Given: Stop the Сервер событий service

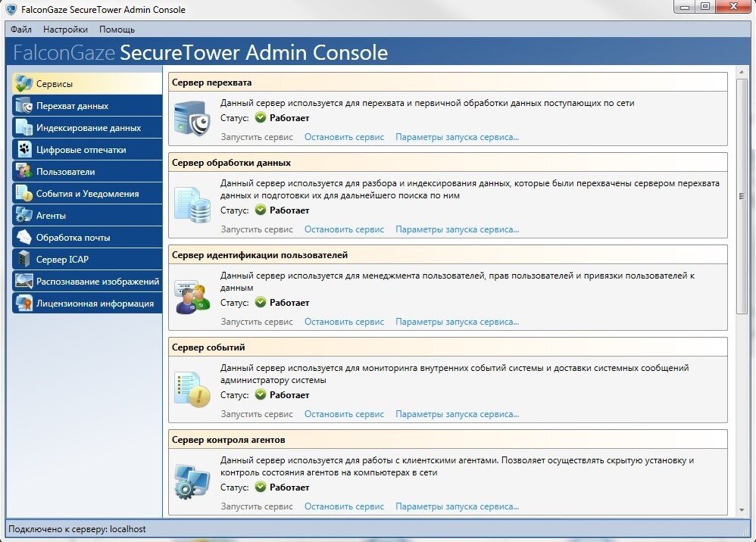Looking at the screenshot, I should tap(344, 414).
